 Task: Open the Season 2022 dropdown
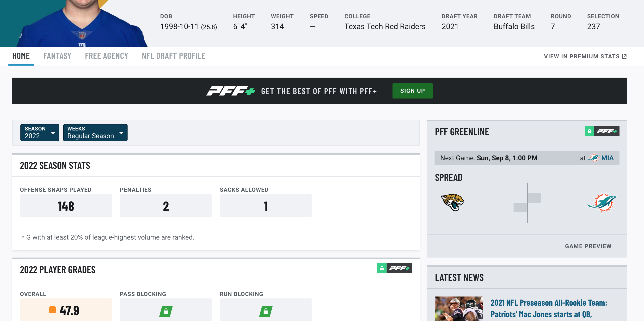click(x=40, y=132)
